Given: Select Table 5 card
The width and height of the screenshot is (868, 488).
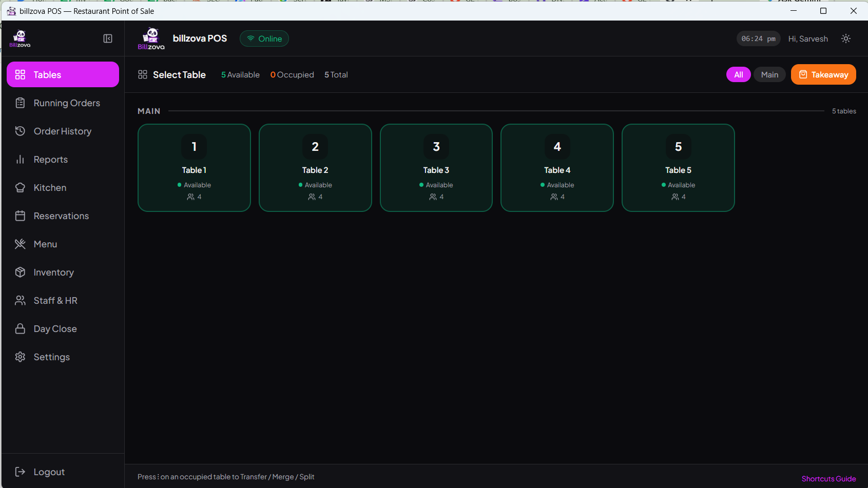Looking at the screenshot, I should (678, 168).
